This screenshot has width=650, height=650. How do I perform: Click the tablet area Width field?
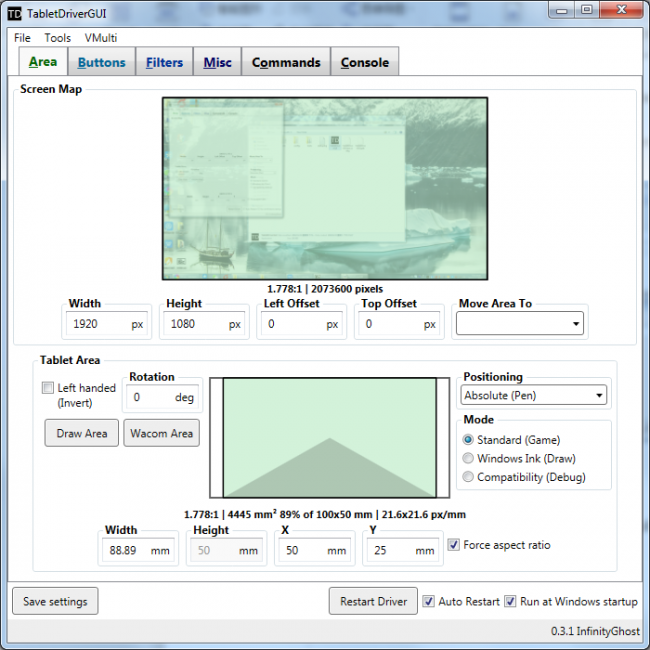point(138,550)
